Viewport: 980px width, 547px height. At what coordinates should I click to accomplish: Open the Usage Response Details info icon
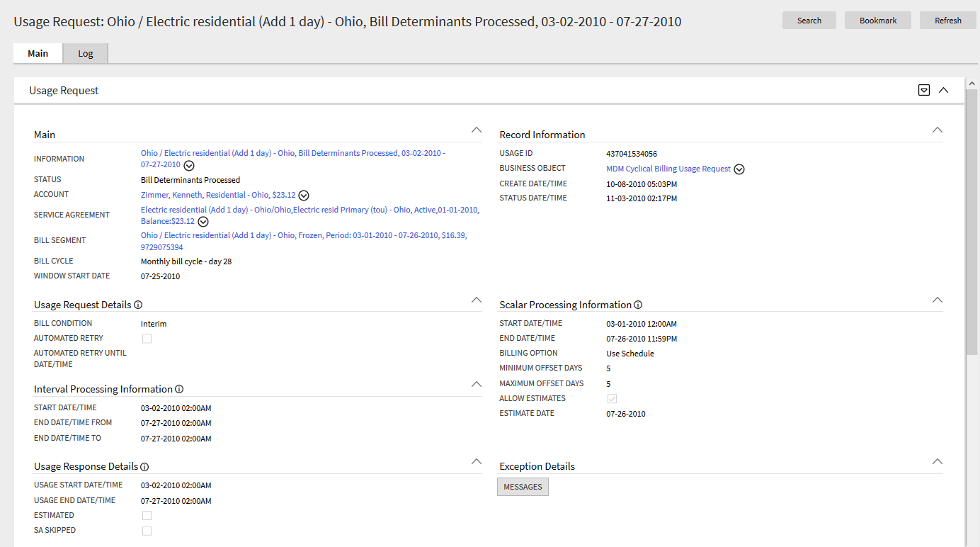coord(144,466)
